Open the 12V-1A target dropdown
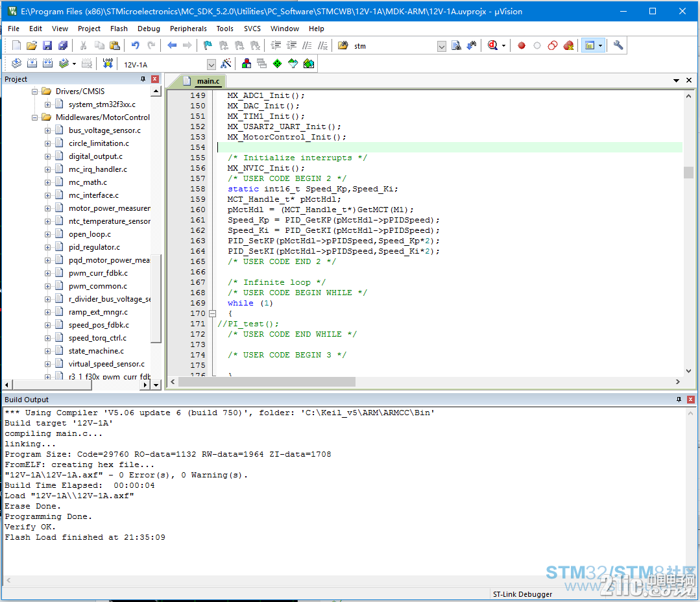700x602 pixels. coord(211,65)
